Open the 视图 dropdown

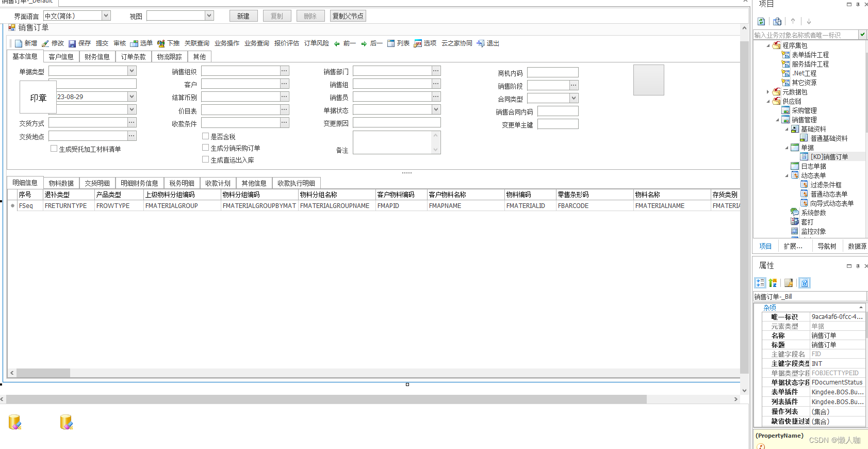(209, 15)
